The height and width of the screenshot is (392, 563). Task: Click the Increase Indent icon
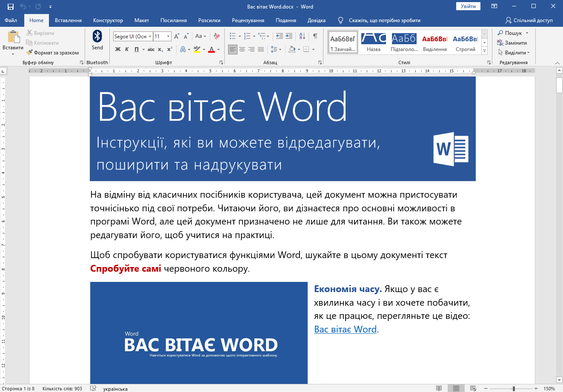click(289, 36)
